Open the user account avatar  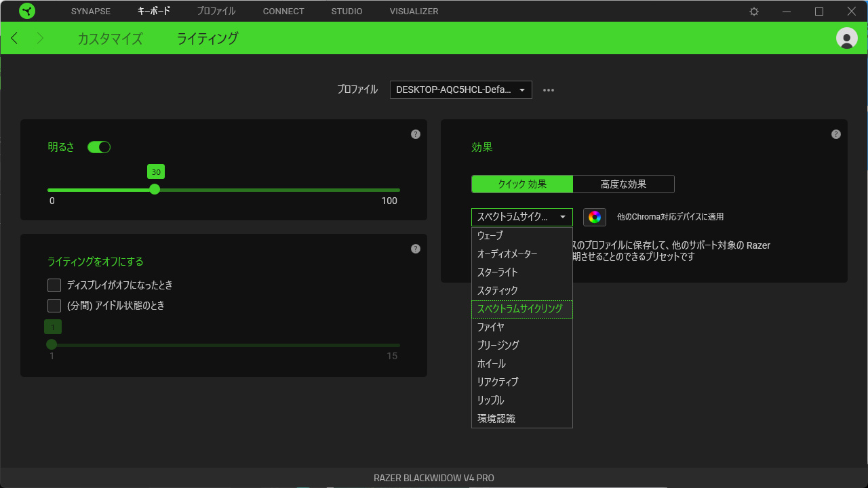(847, 38)
